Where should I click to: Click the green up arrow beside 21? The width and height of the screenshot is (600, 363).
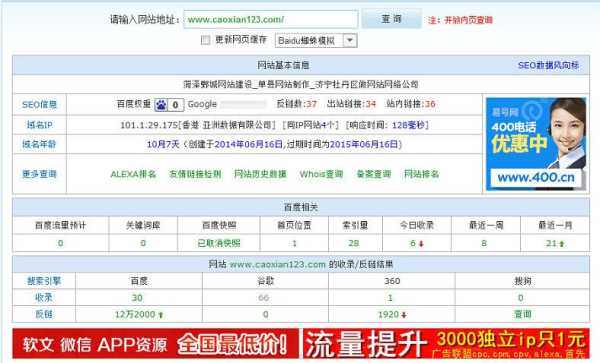coord(561,244)
